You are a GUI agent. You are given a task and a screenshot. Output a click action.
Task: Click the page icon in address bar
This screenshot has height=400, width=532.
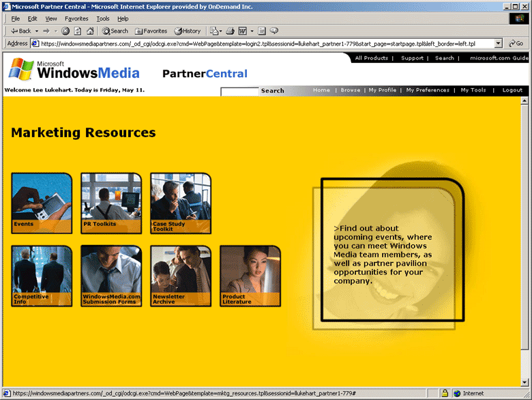(x=35, y=44)
